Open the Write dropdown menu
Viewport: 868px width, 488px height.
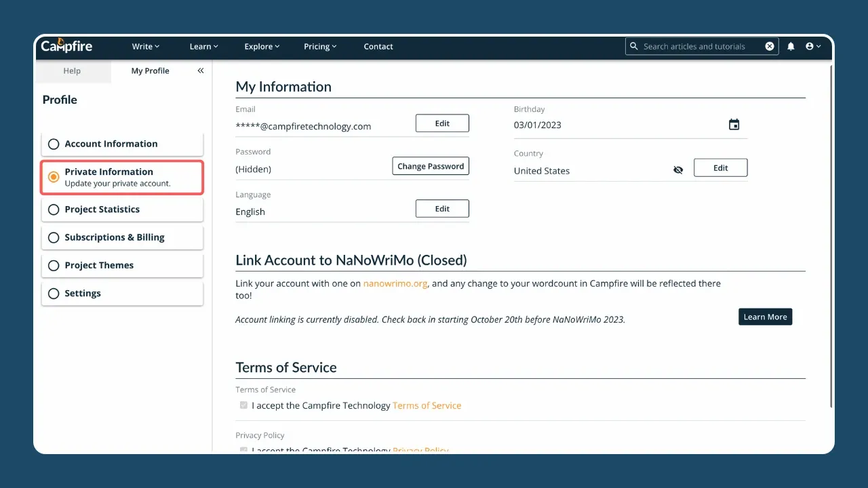point(145,46)
